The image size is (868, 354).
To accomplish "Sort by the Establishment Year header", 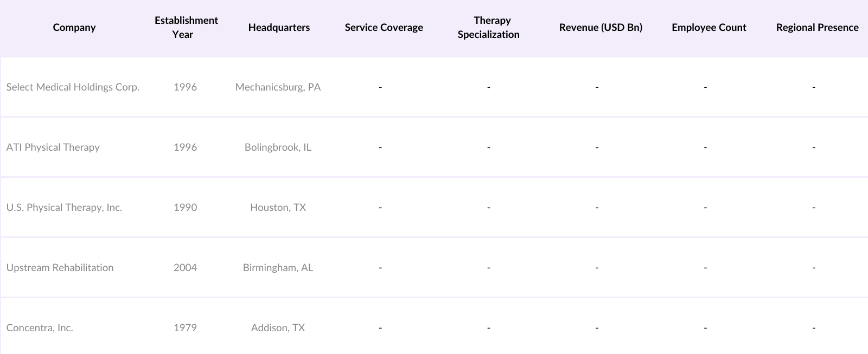I will coord(186,28).
